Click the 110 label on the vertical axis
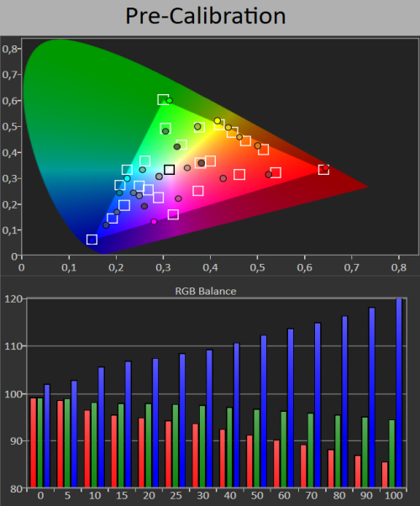The width and height of the screenshot is (420, 506). (13, 346)
